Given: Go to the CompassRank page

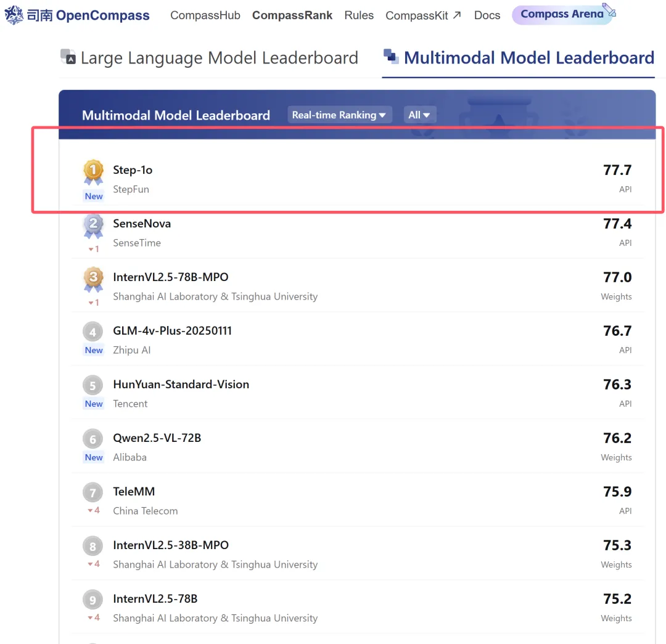Looking at the screenshot, I should click(x=292, y=15).
